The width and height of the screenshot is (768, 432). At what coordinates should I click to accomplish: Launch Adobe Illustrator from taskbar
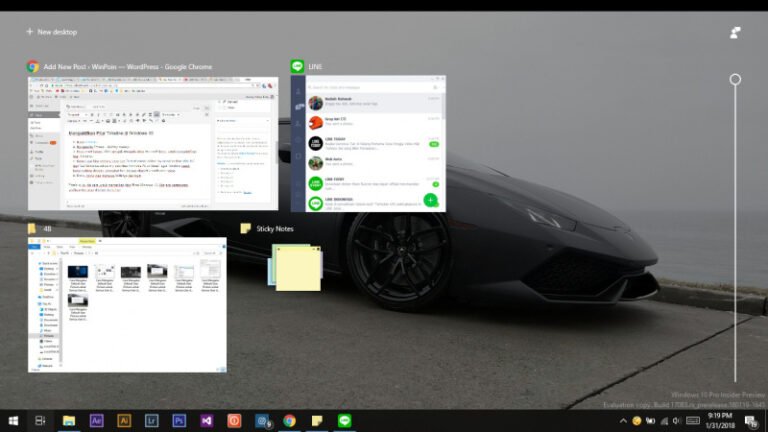click(x=124, y=421)
